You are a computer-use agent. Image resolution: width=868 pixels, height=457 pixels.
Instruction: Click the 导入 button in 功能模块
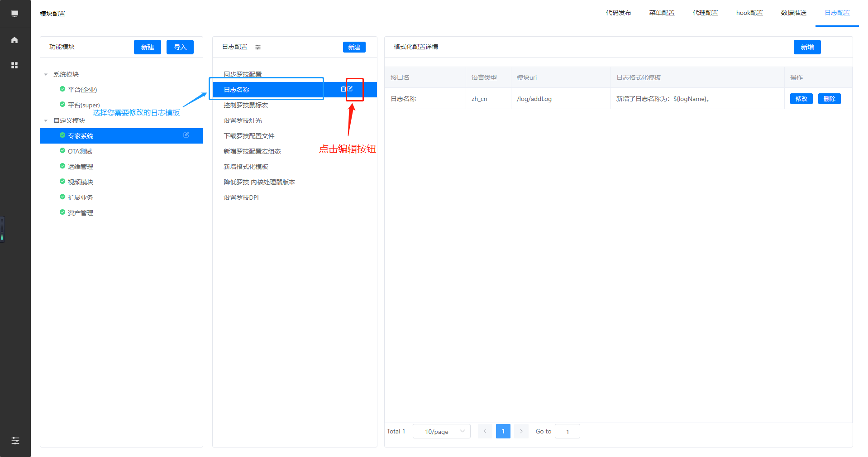pos(180,47)
